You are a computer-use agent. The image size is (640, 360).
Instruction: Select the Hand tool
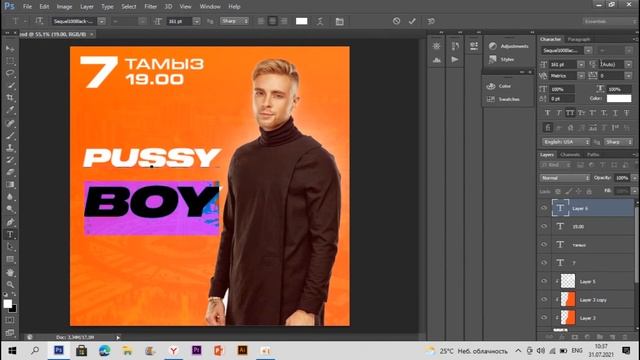tap(10, 272)
